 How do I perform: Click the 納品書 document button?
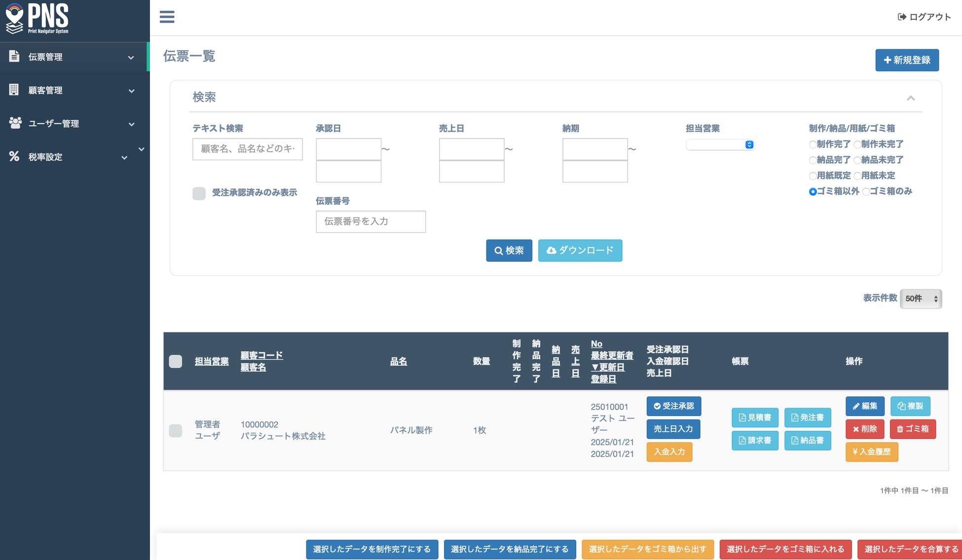[x=807, y=440]
